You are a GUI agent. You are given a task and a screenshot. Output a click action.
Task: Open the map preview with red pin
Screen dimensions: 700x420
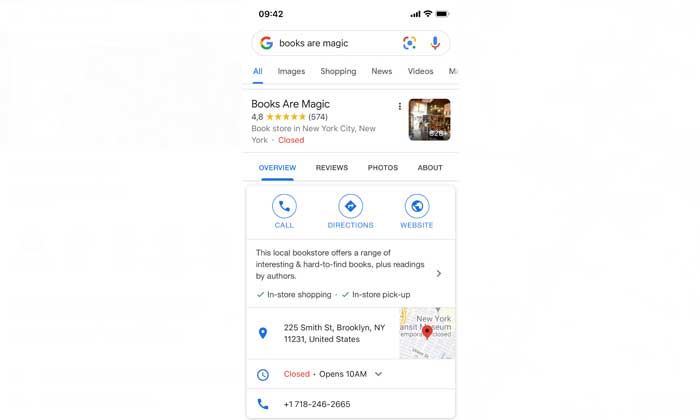427,333
